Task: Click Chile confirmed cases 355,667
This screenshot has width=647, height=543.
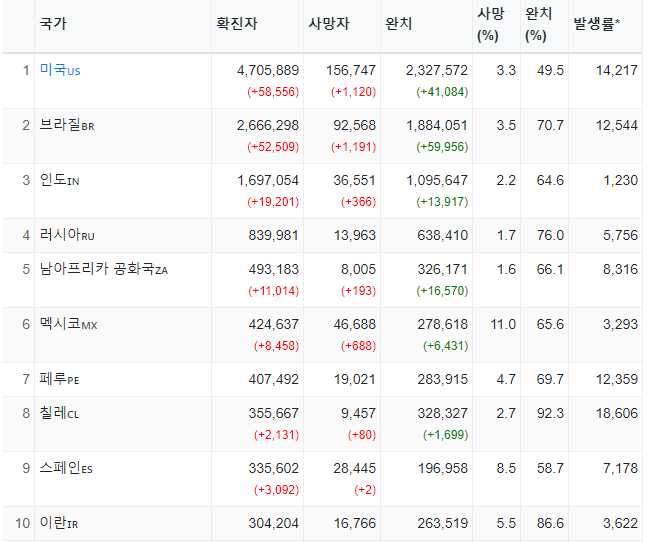Action: pyautogui.click(x=274, y=413)
